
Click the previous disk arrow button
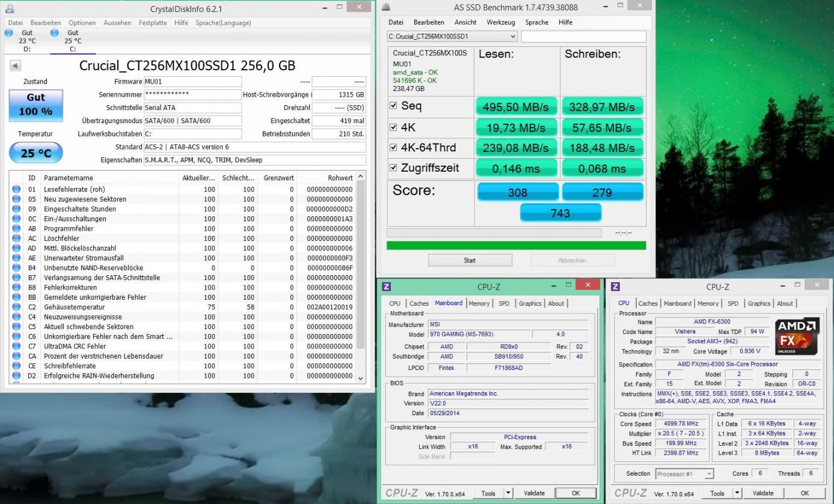[14, 65]
